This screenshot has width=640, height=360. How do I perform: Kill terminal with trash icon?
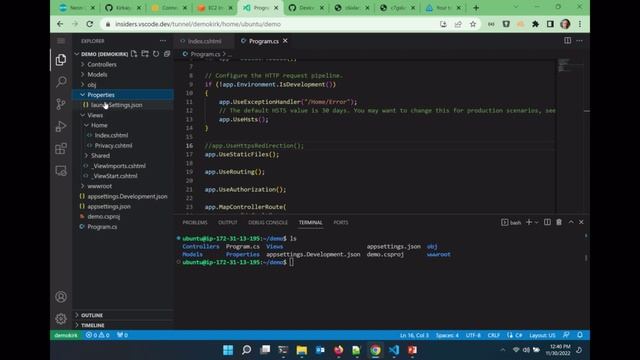559,222
